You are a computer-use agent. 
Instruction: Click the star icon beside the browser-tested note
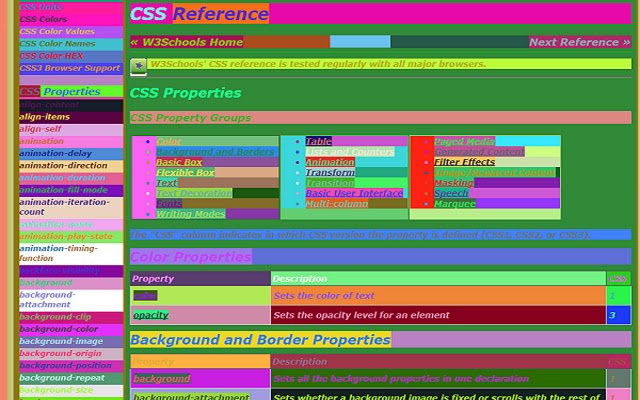click(138, 66)
